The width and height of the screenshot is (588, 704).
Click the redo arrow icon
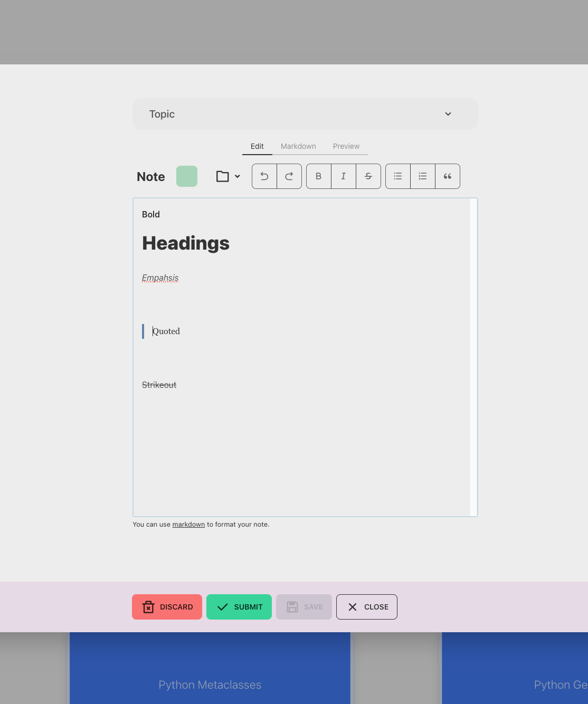[x=289, y=176]
